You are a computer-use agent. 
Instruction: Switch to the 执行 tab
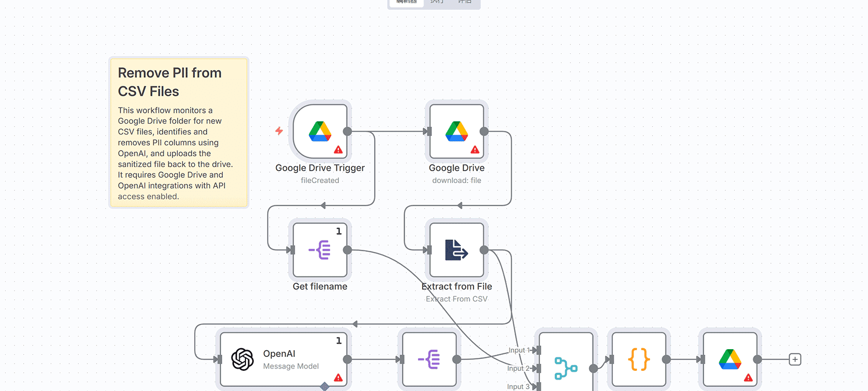437,2
